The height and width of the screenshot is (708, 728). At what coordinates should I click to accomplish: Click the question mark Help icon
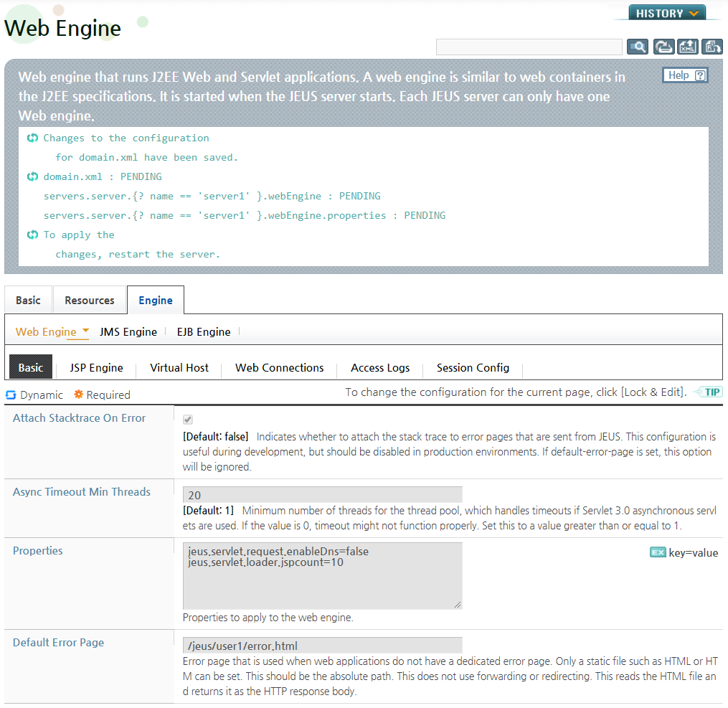coord(700,75)
